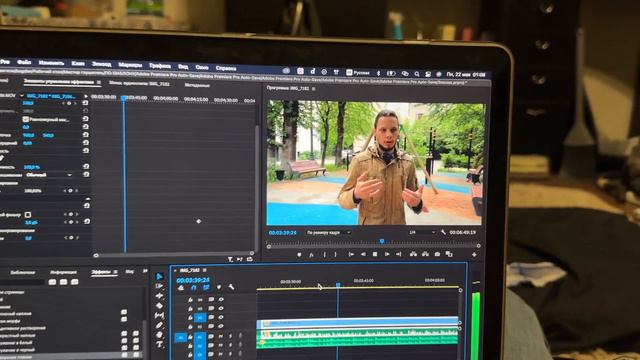Open timeline display settings wrench
The width and height of the screenshot is (640, 360).
pos(231,287)
